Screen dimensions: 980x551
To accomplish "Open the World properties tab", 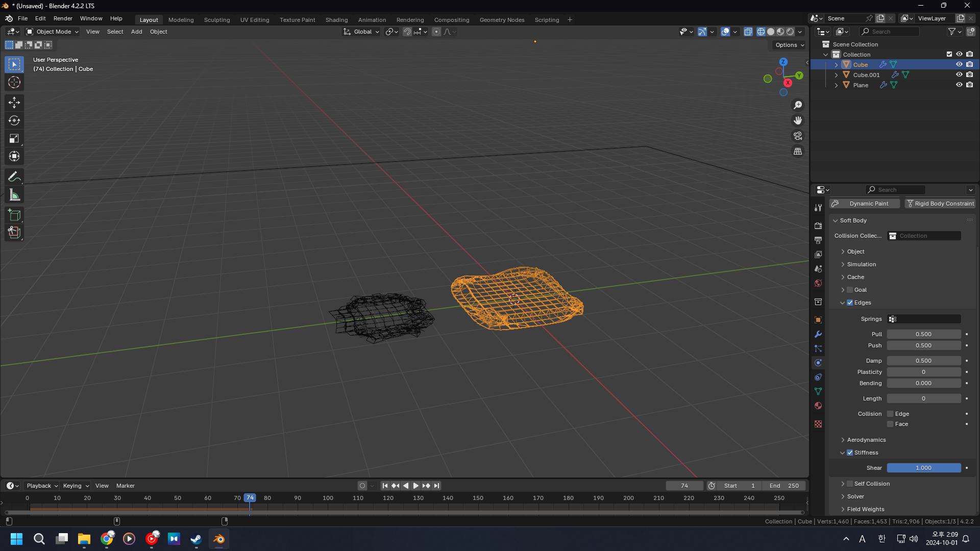I will [818, 283].
